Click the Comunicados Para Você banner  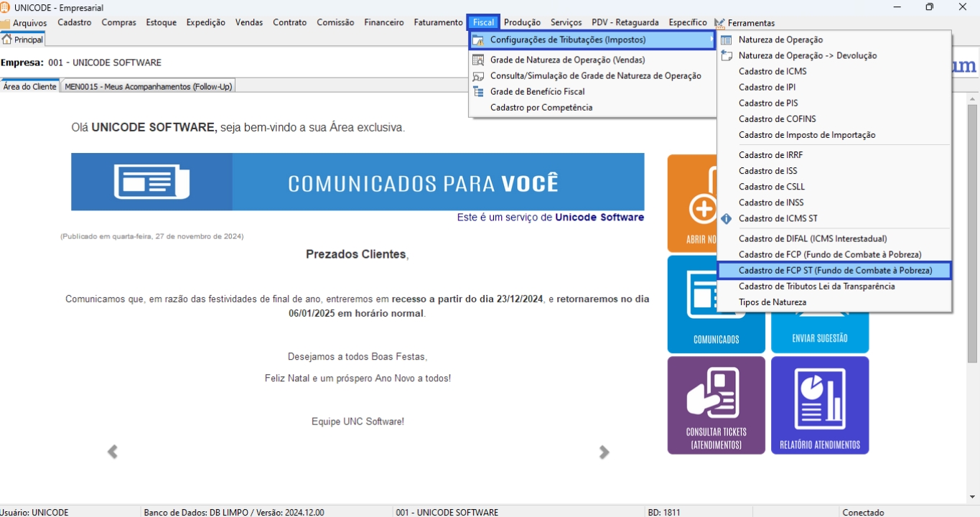(x=358, y=182)
